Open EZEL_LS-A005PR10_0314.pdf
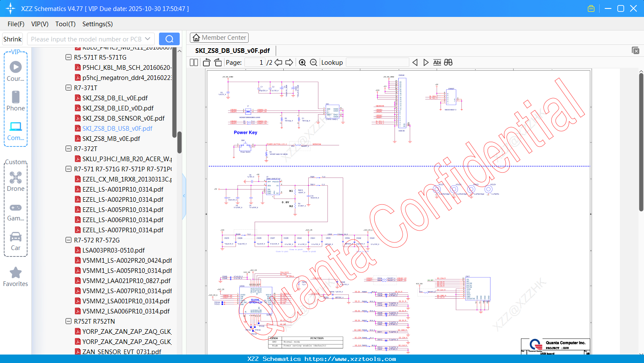This screenshot has width=644, height=363. pos(123,209)
